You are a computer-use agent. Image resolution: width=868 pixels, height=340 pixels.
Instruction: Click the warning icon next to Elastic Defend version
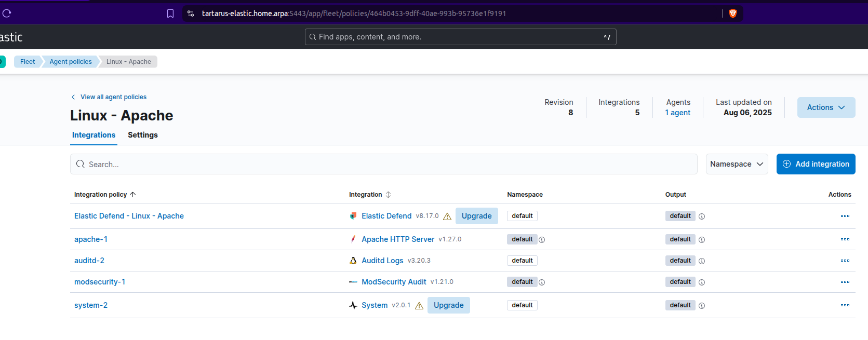coord(447,216)
